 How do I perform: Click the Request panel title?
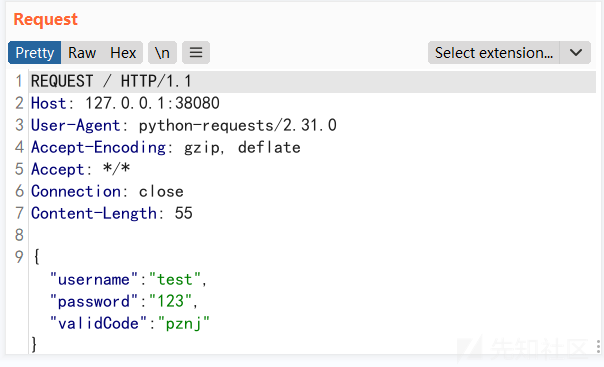point(45,19)
